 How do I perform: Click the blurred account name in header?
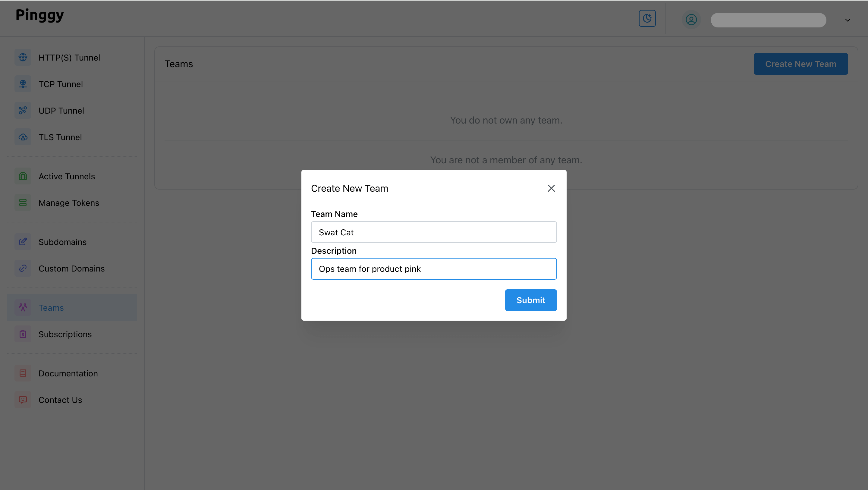(x=768, y=20)
